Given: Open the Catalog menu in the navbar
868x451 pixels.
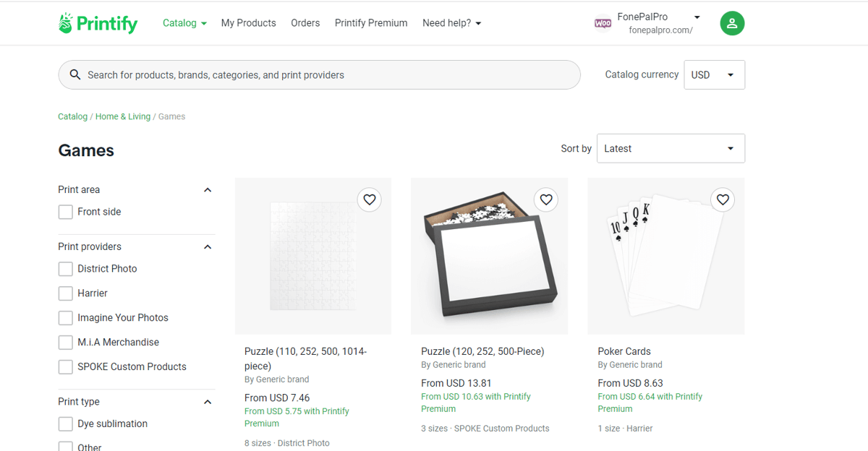Looking at the screenshot, I should pyautogui.click(x=184, y=23).
